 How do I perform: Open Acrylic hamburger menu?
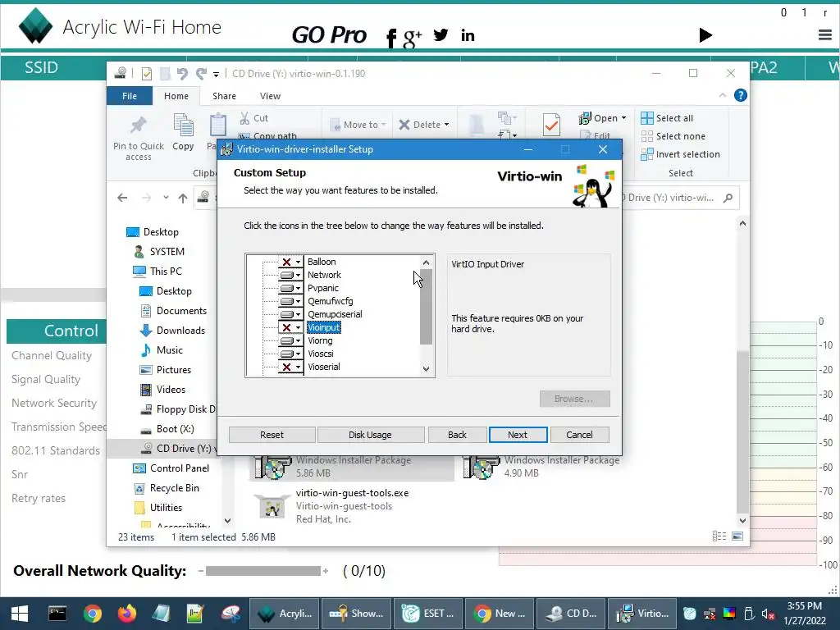pyautogui.click(x=825, y=35)
